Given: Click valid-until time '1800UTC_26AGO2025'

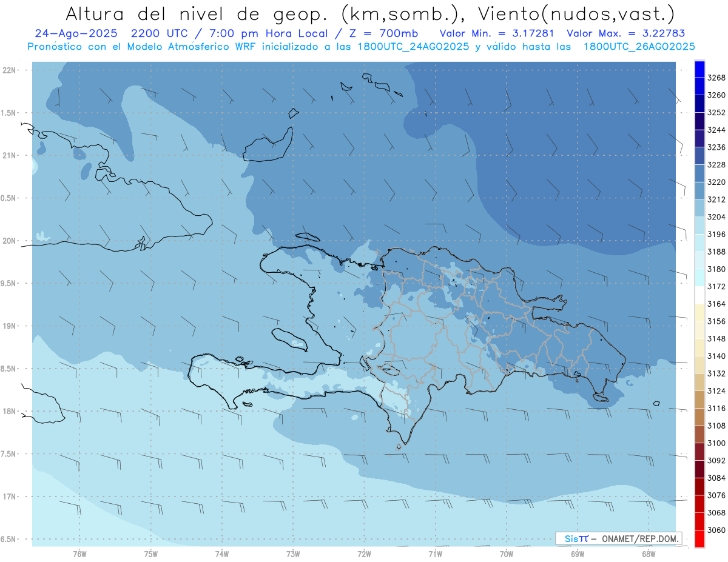Looking at the screenshot, I should pos(639,46).
